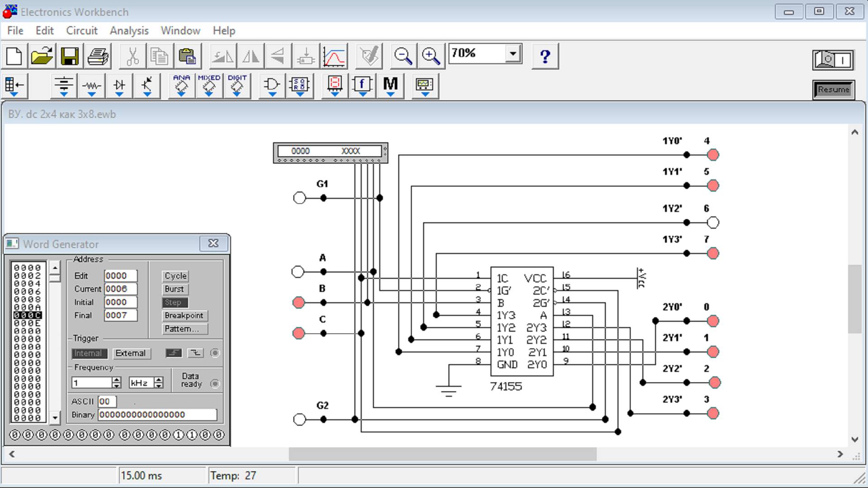868x488 pixels.
Task: Open the Basic resistor parts bin
Action: click(x=92, y=85)
